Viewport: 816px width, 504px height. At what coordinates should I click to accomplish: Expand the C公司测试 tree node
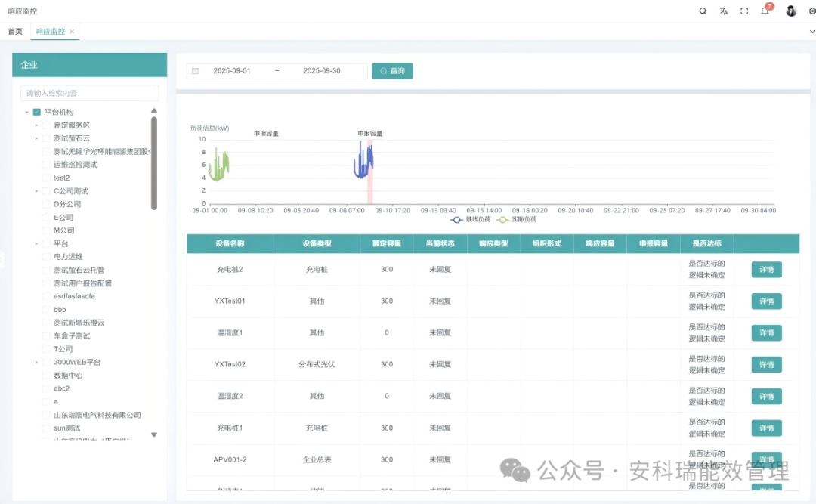[36, 191]
